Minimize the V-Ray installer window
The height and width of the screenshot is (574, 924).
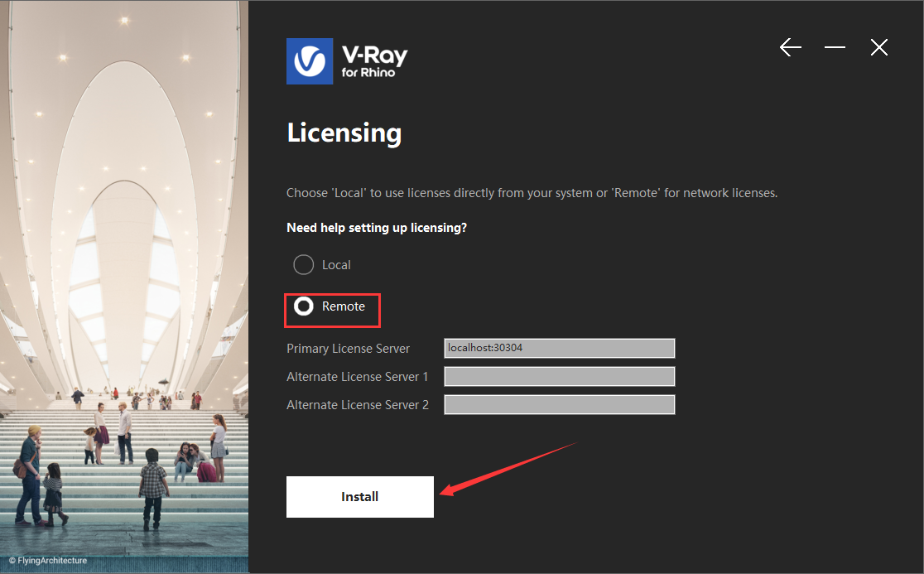(x=835, y=47)
